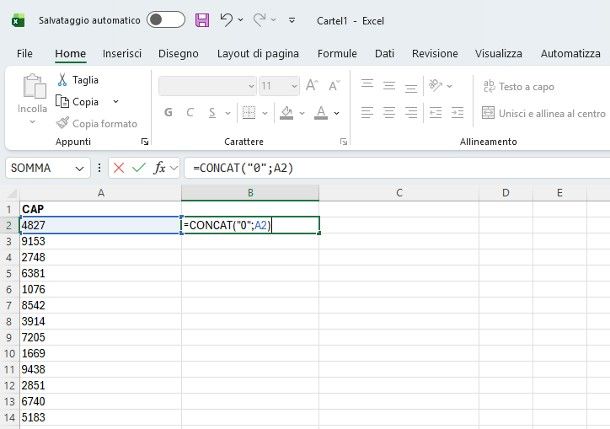The height and width of the screenshot is (429, 610).
Task: Click the Borders icon
Action: coord(249,112)
